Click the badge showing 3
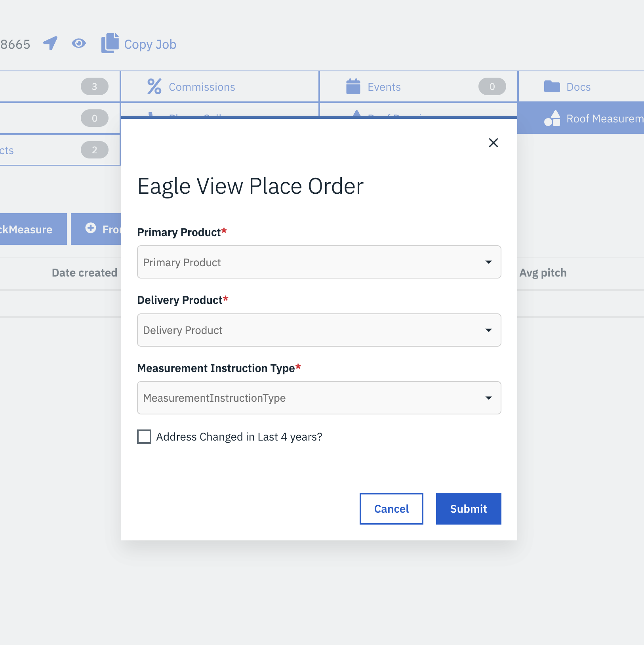644x645 pixels. pyautogui.click(x=94, y=86)
